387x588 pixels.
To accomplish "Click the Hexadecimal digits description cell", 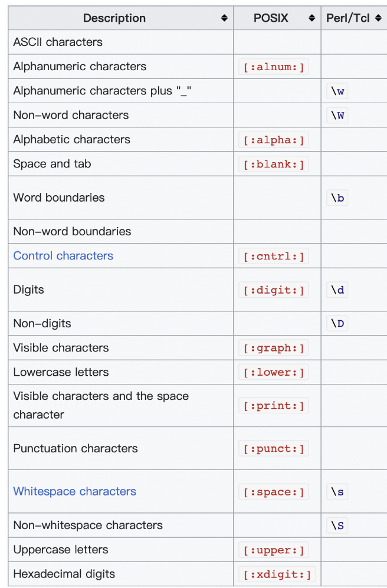I will [121, 574].
